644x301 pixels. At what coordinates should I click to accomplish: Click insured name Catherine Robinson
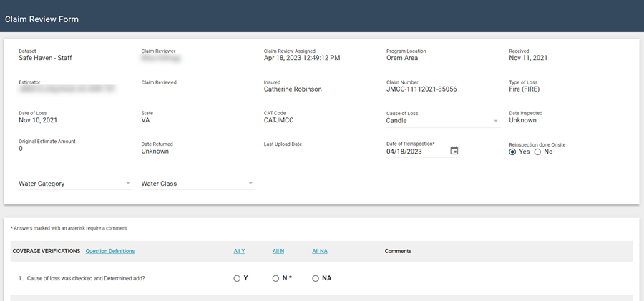(293, 89)
